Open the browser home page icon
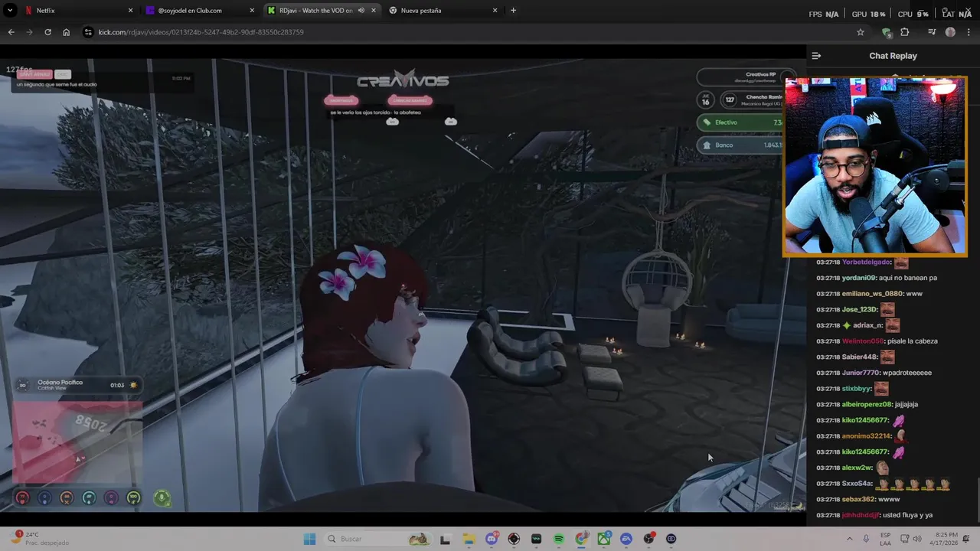Screen dimensions: 980x551 pyautogui.click(x=66, y=32)
